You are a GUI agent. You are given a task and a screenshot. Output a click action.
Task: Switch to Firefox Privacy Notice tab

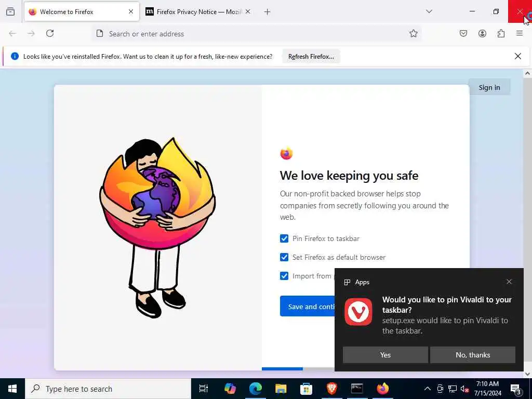pyautogui.click(x=198, y=11)
